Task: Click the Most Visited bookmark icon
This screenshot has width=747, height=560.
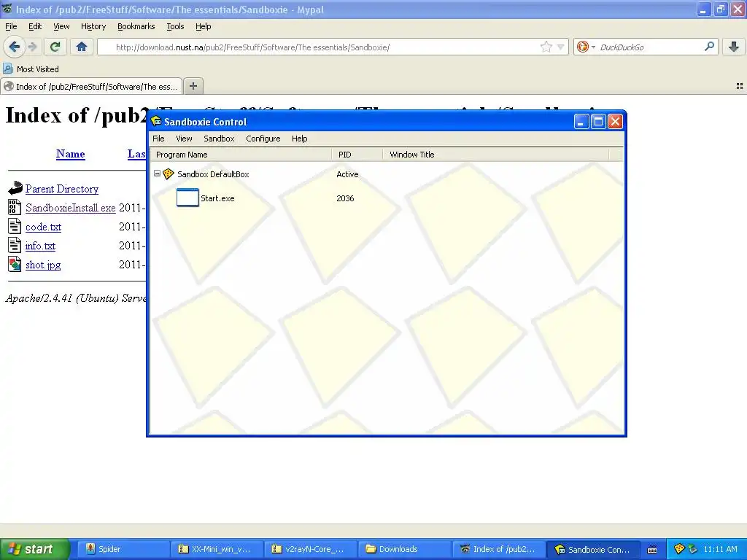Action: pyautogui.click(x=7, y=69)
